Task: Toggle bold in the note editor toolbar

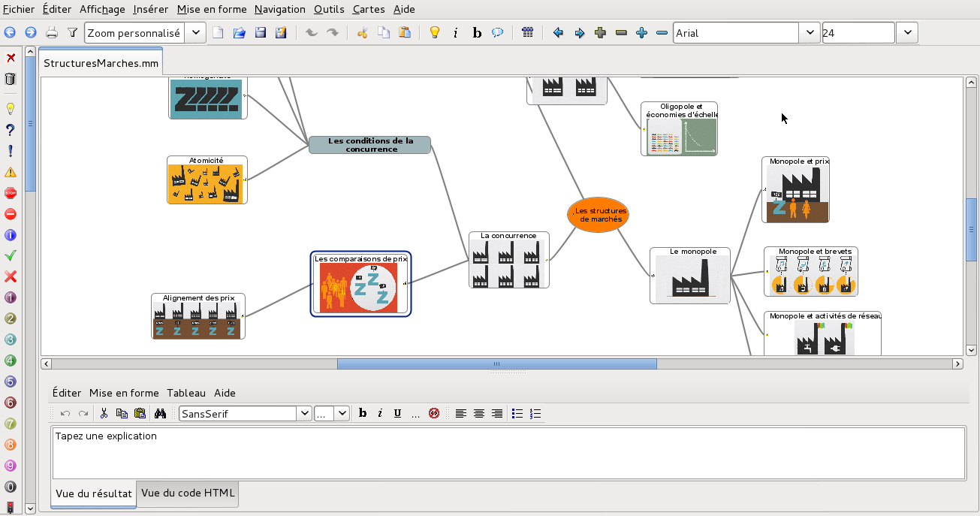Action: point(363,413)
